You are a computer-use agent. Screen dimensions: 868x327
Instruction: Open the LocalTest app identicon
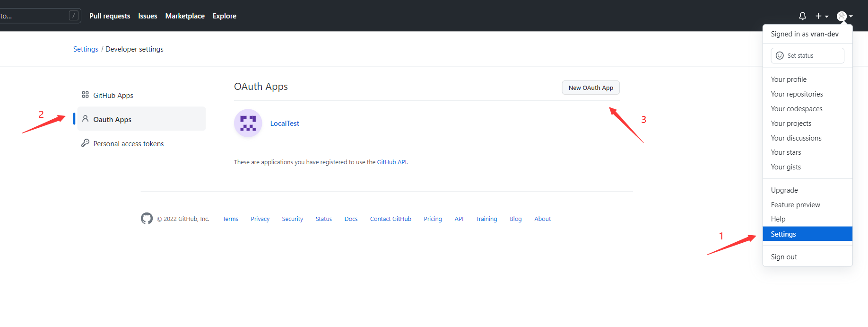pos(248,123)
